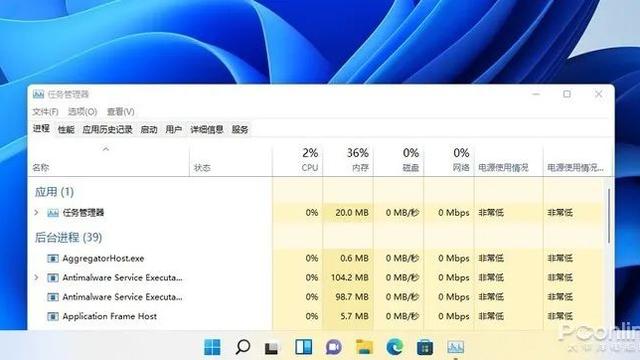Viewport: 640px width, 360px height.
Task: Sort by first 电源使用情况 column
Action: (x=509, y=161)
